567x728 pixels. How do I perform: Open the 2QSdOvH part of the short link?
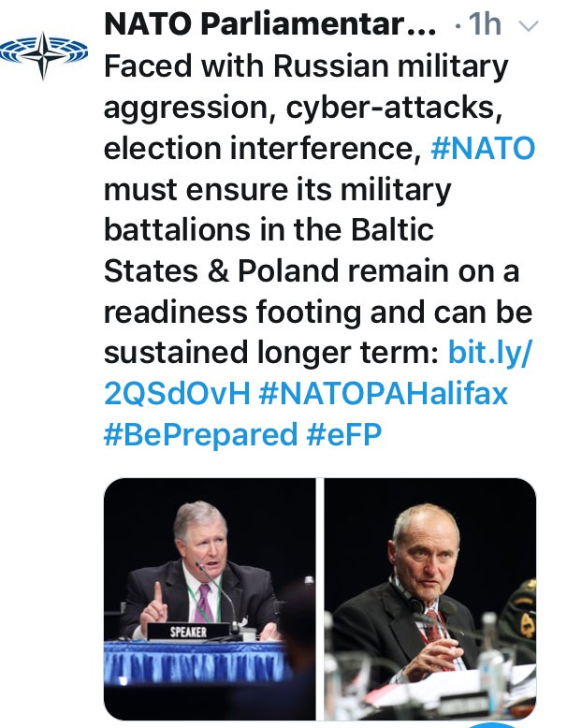177,394
